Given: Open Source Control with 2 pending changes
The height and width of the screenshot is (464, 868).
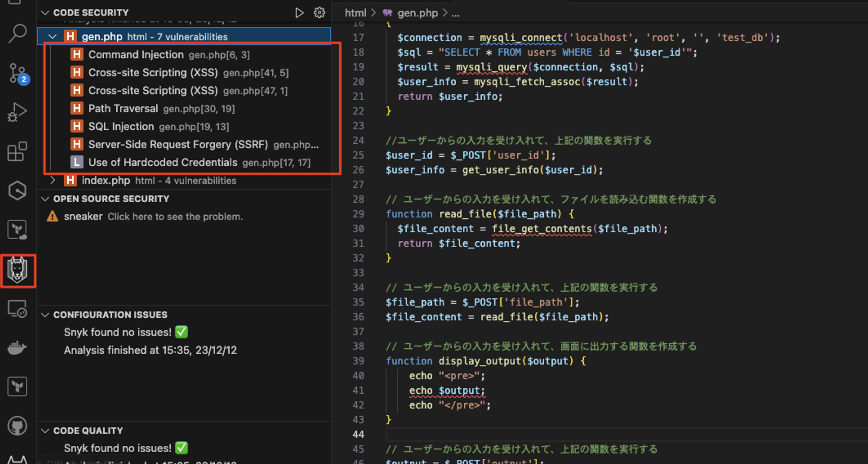Looking at the screenshot, I should [18, 73].
